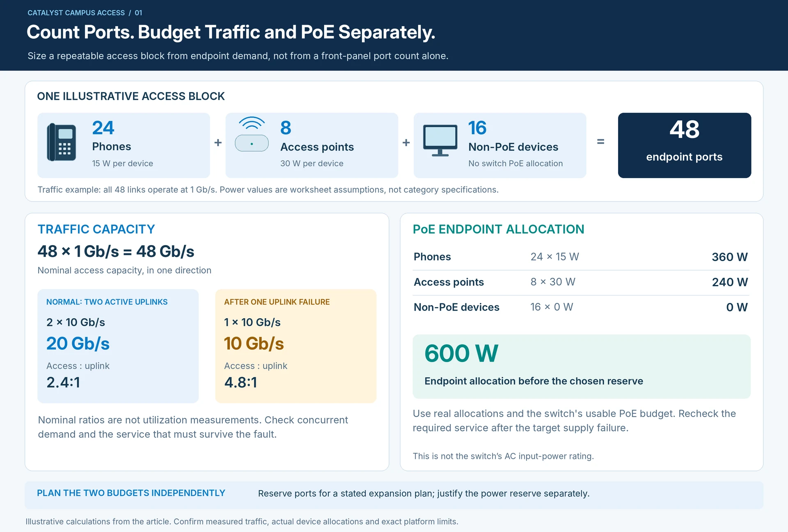788x532 pixels.
Task: Click '240 W' in Access points row
Action: coord(730,282)
